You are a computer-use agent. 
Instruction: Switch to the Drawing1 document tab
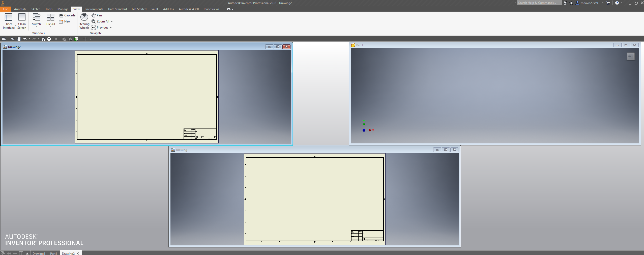click(x=39, y=253)
